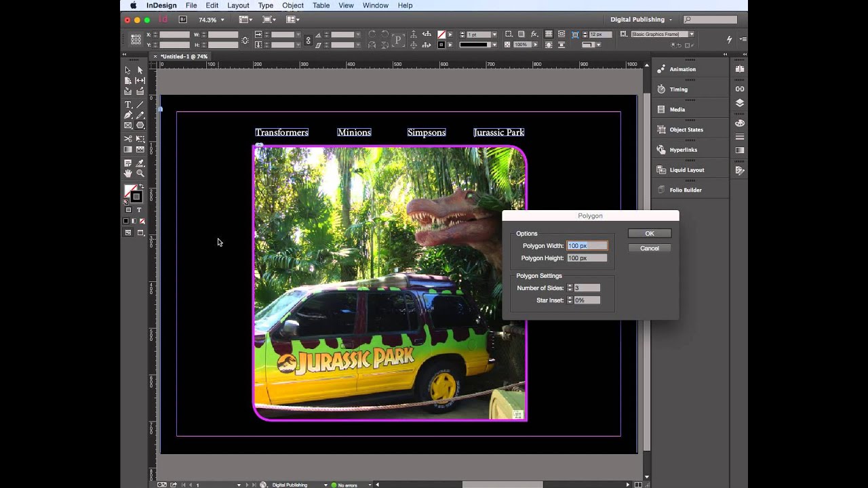Open the Table menu
The image size is (868, 488).
[x=321, y=5]
